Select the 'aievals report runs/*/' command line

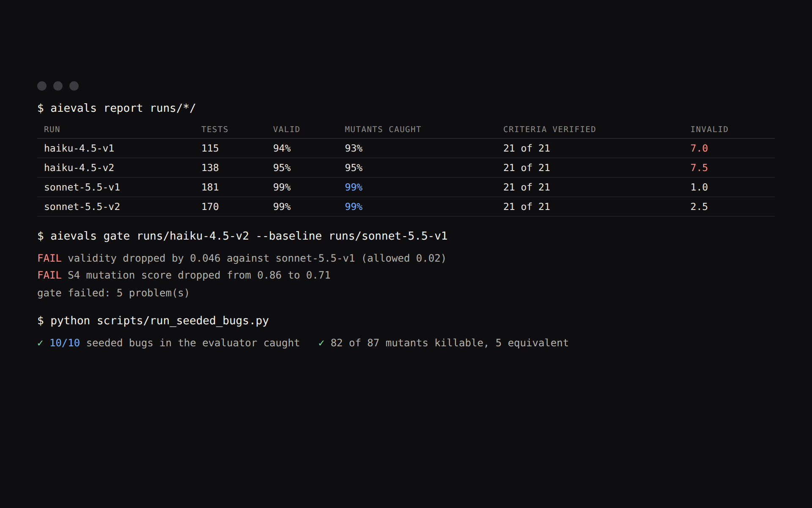click(117, 108)
